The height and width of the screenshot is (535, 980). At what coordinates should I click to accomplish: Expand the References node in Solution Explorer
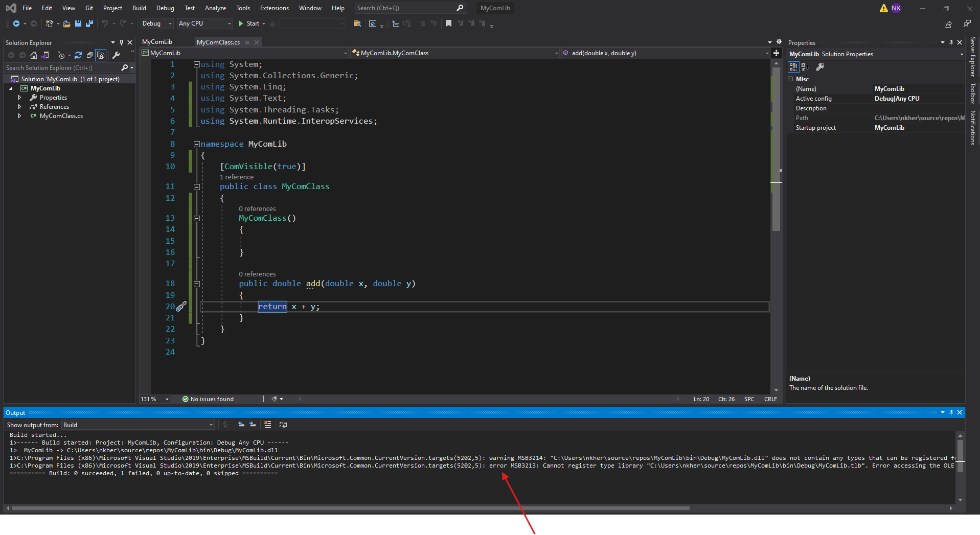20,107
